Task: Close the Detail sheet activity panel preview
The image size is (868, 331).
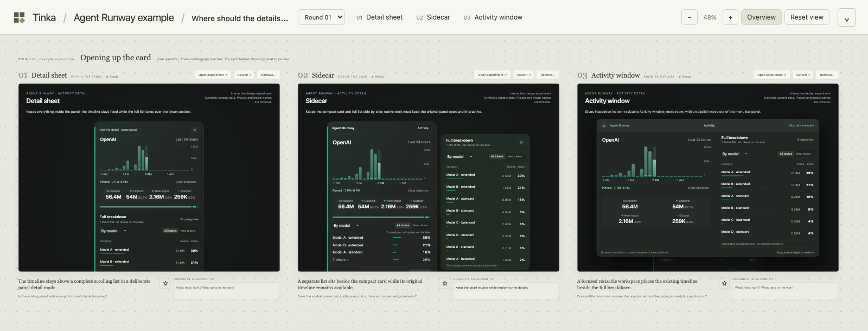Action: pyautogui.click(x=195, y=130)
